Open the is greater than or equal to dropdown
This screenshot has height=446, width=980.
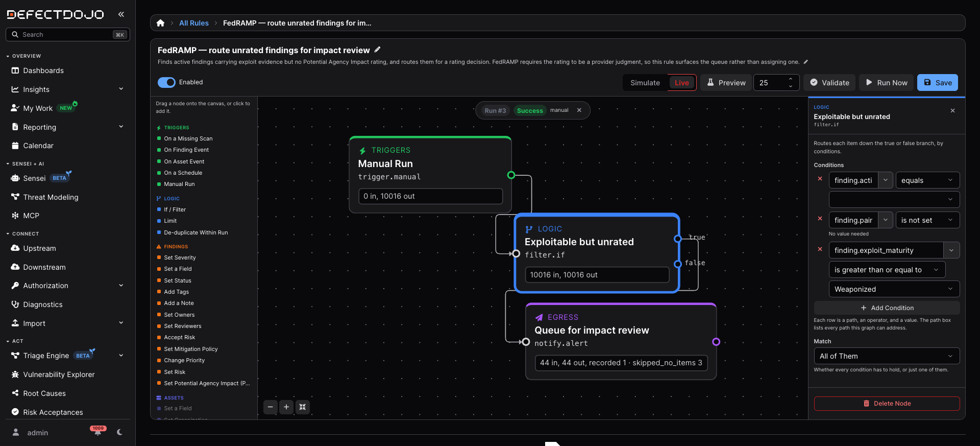tap(887, 270)
